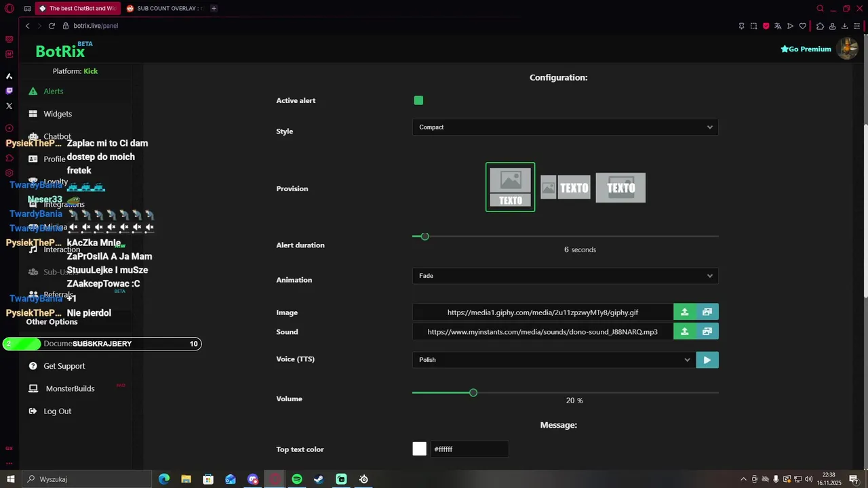Open browser downloads icon
Screen dimensions: 868x488
pos(844,26)
